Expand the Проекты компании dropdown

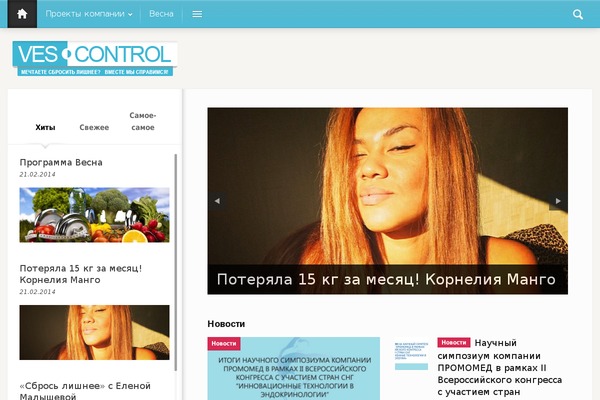pyautogui.click(x=89, y=14)
